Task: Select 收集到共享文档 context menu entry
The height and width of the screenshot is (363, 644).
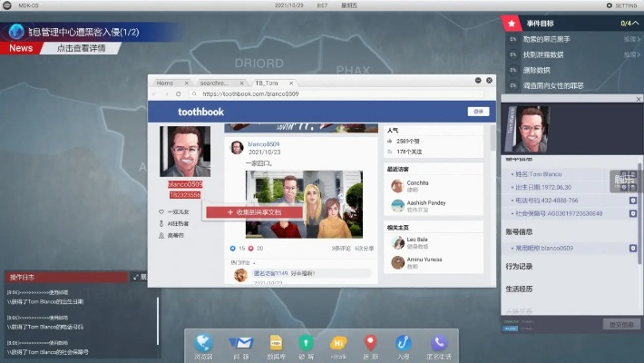Action: pos(243,212)
